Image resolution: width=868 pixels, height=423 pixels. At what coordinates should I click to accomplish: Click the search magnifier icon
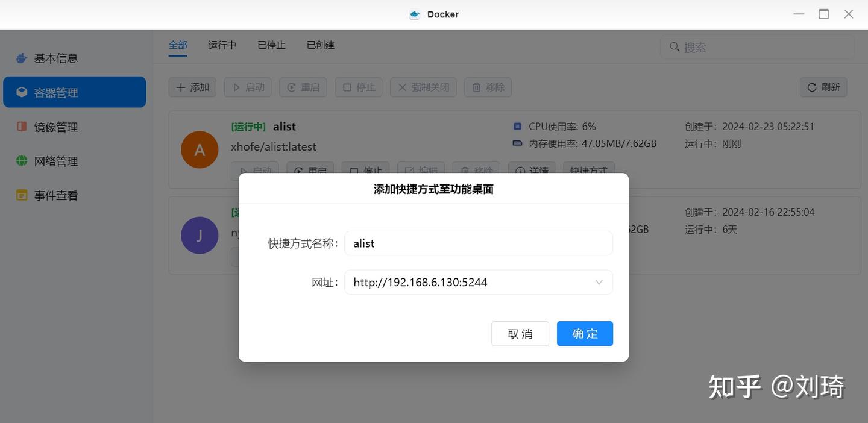[675, 46]
